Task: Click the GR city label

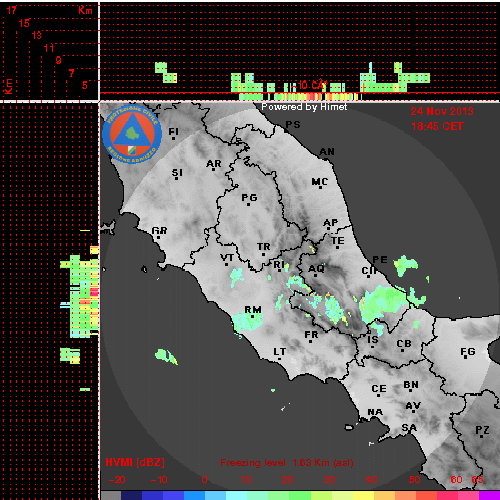Action: click(x=159, y=230)
